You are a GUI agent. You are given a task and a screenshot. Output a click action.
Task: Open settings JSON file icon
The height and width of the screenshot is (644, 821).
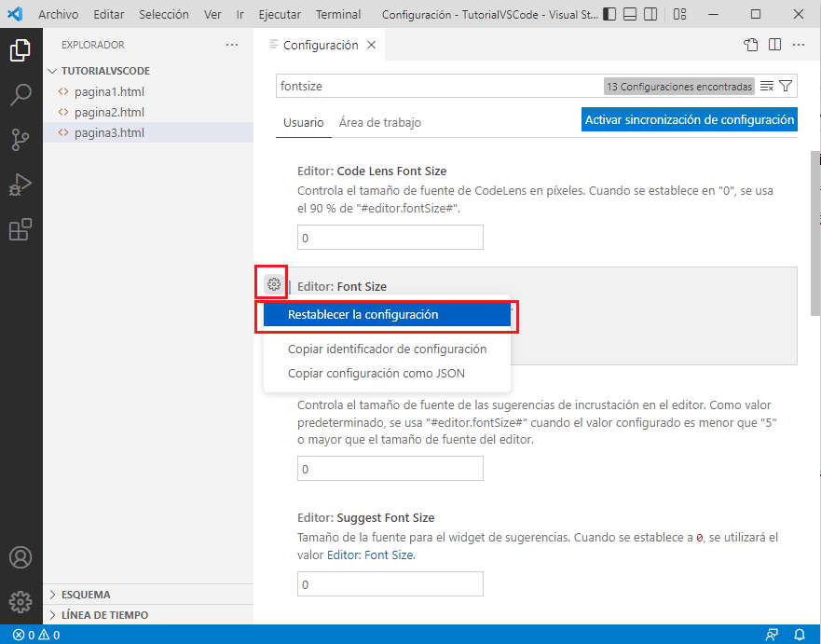[751, 45]
